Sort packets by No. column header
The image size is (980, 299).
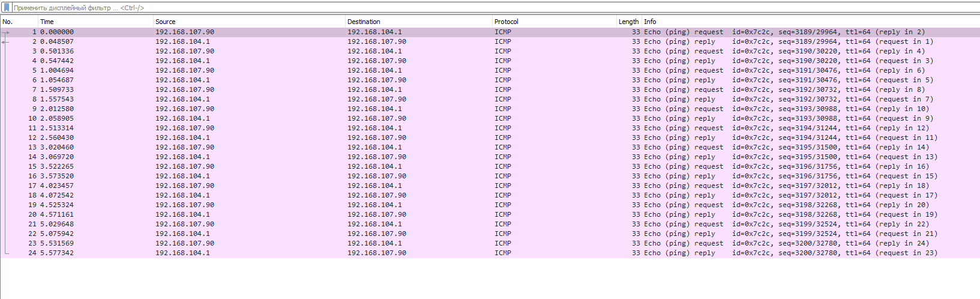(x=19, y=22)
